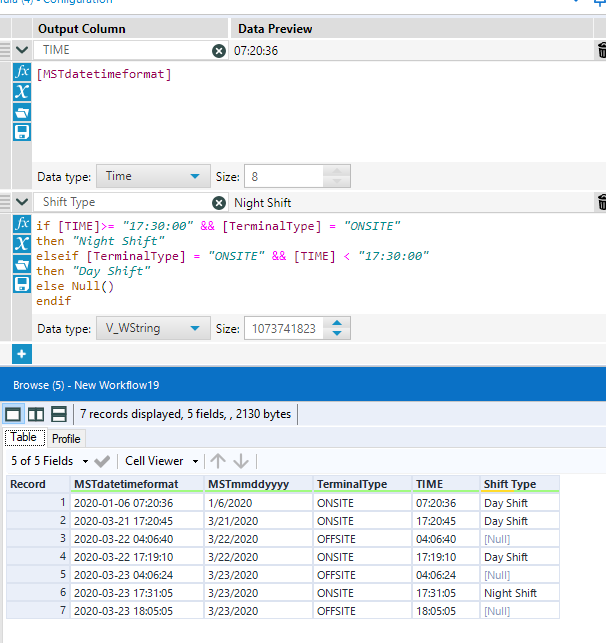Switch results to single panel view
The height and width of the screenshot is (643, 606).
[x=14, y=414]
